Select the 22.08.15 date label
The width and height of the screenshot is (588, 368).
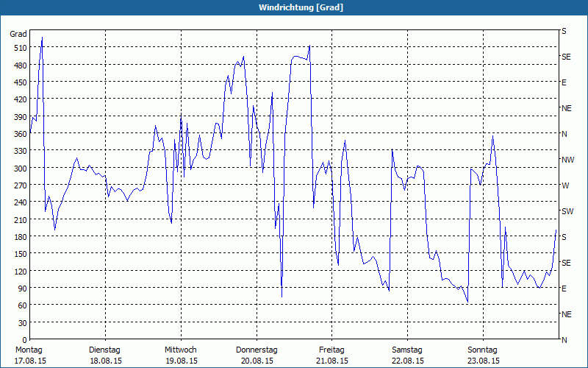[408, 361]
